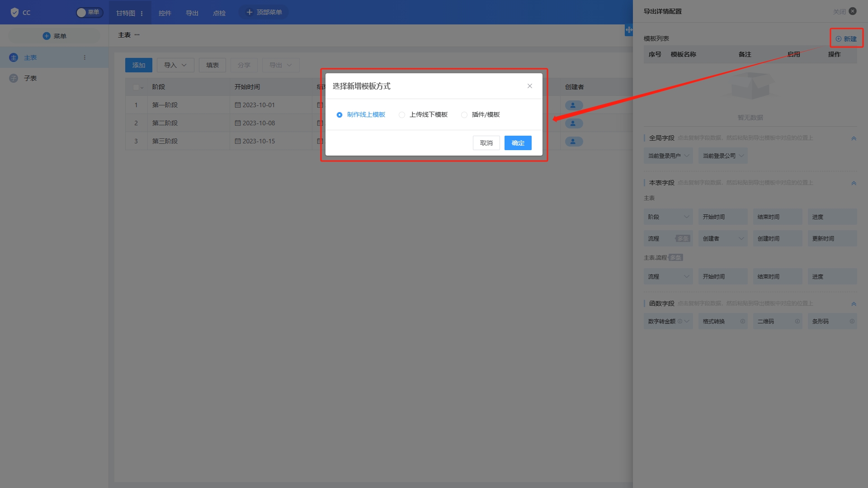Select the 制作线上模板 radio option
The image size is (868, 488).
(361, 114)
